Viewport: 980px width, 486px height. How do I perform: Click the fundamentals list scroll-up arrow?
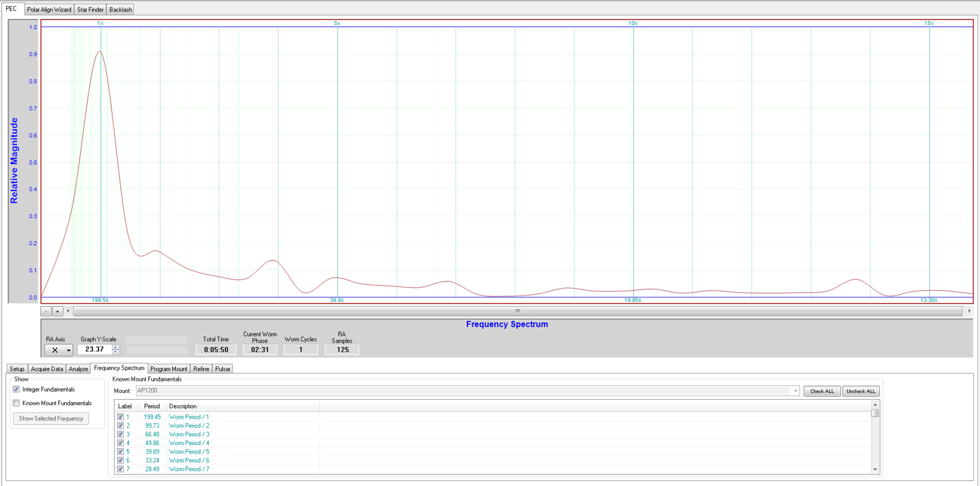[x=875, y=405]
